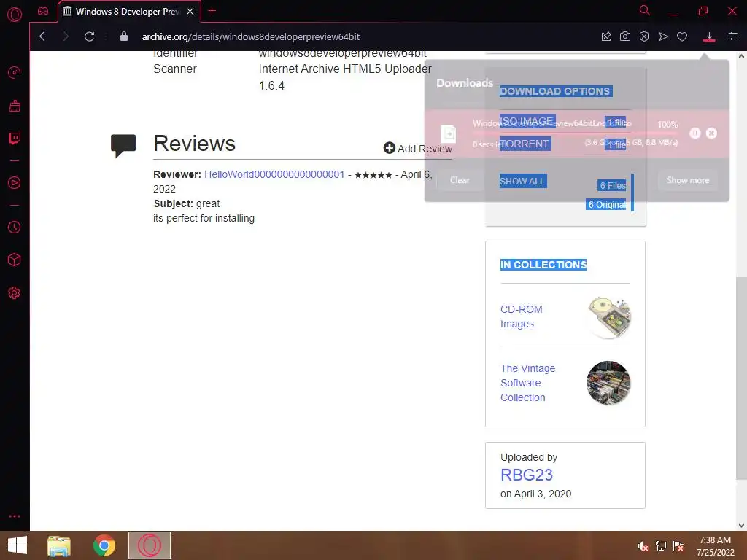This screenshot has width=747, height=560.
Task: Open Twitch panel in sidebar
Action: click(15, 139)
